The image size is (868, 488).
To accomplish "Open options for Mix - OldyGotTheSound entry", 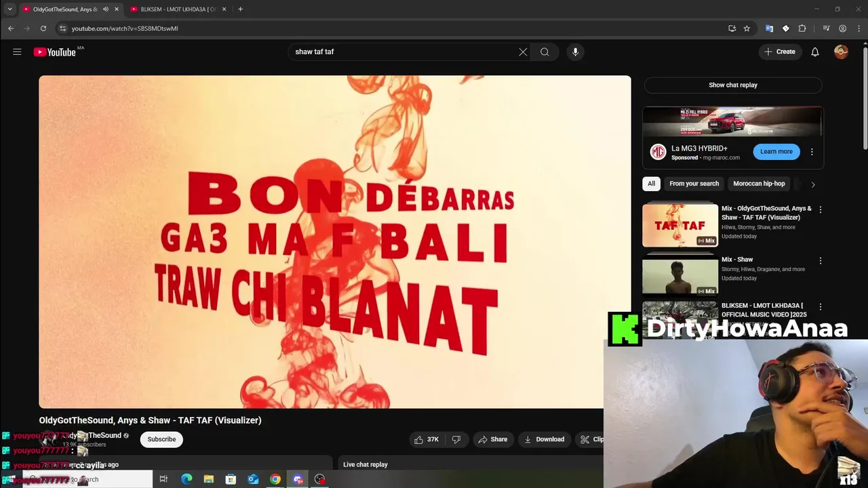I will 821,209.
